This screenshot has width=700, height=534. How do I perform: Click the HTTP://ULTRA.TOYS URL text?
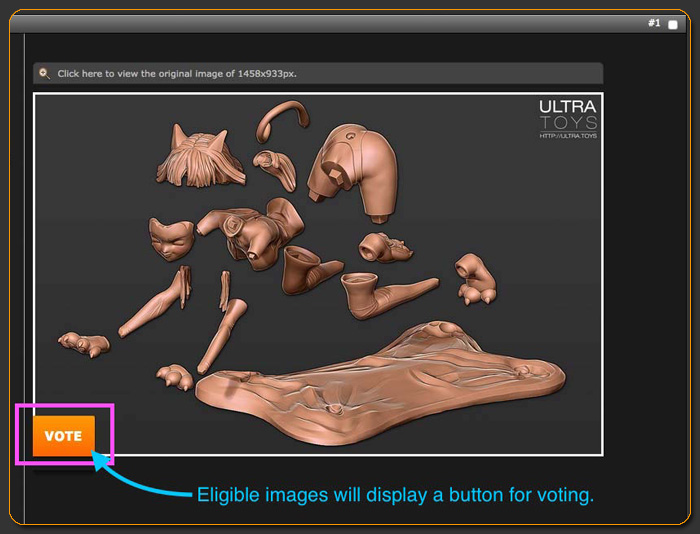tap(567, 136)
